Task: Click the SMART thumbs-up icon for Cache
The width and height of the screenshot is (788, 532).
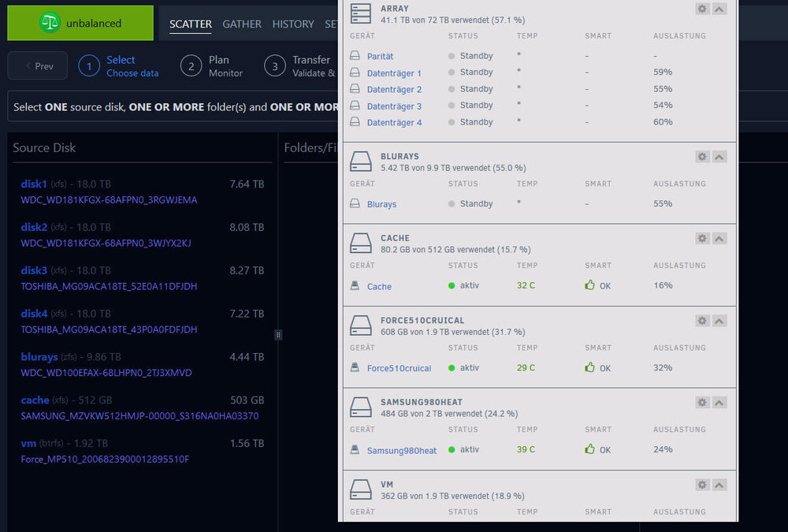Action: 590,285
